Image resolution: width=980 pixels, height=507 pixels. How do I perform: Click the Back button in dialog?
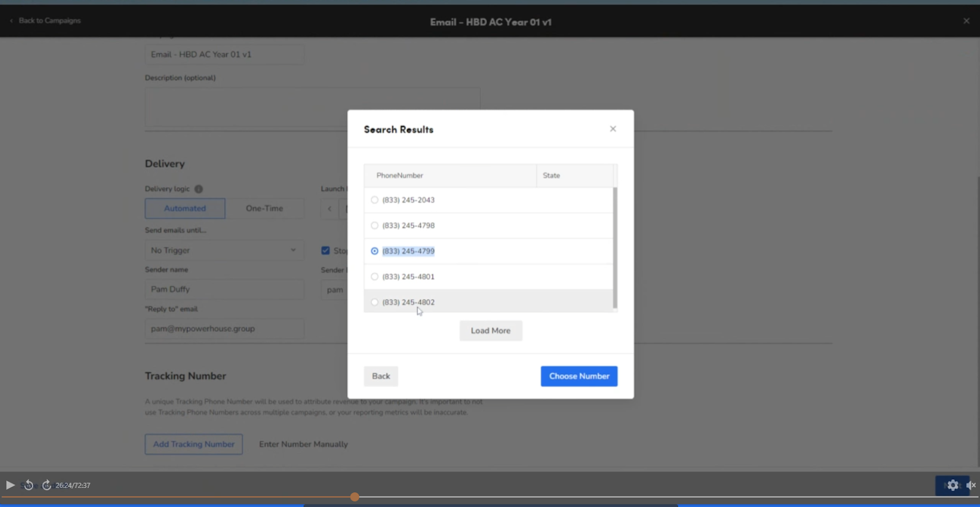[380, 376]
